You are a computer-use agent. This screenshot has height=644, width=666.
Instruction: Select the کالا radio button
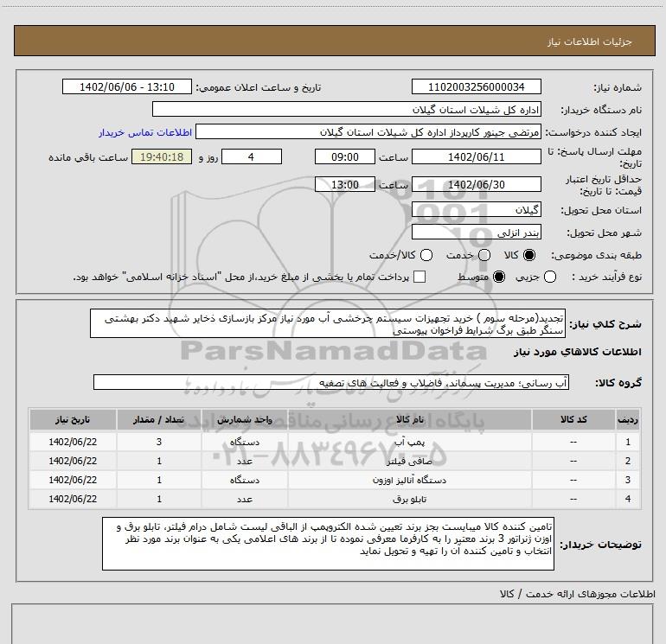pos(529,255)
